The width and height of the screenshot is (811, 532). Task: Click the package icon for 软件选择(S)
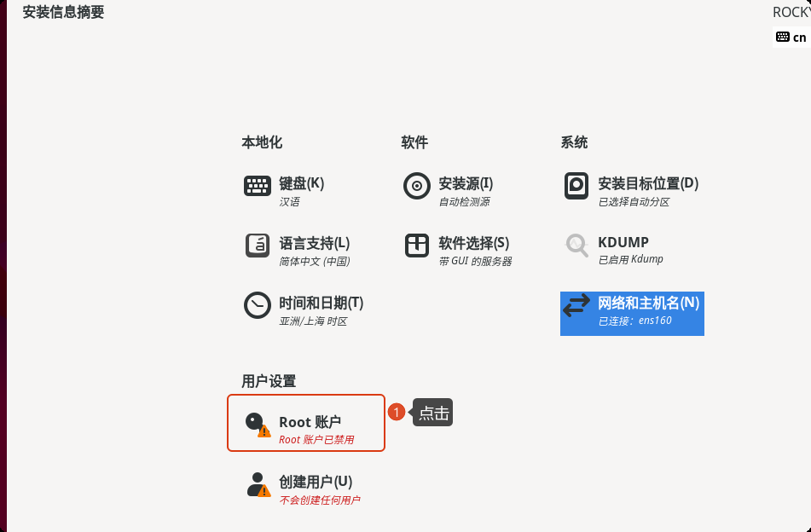[x=417, y=246]
